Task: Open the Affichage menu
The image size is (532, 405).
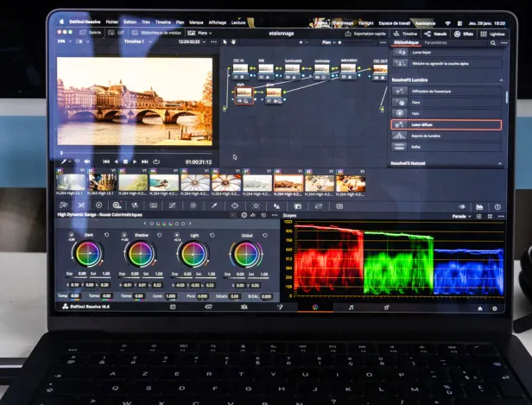Action: tap(218, 22)
